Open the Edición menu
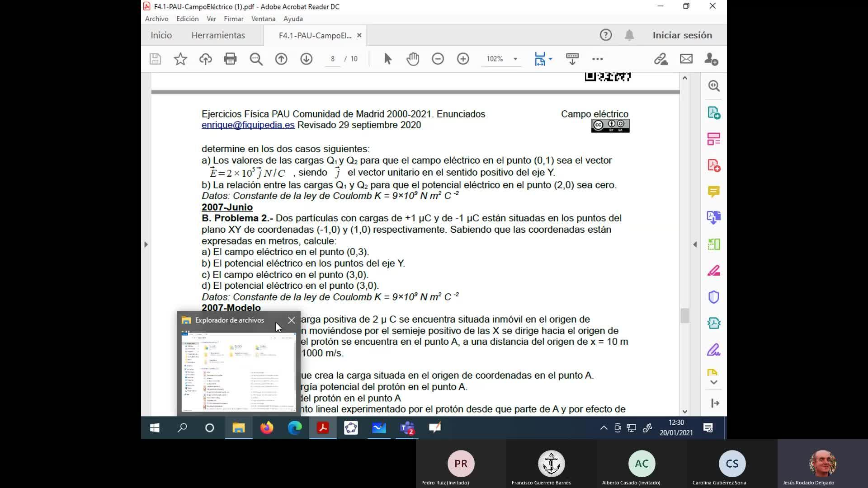 click(187, 19)
